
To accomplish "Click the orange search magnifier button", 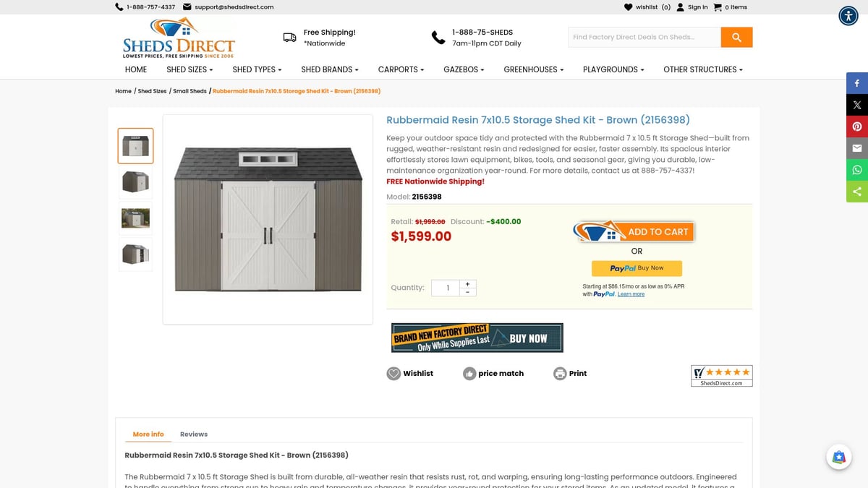I will click(x=736, y=38).
